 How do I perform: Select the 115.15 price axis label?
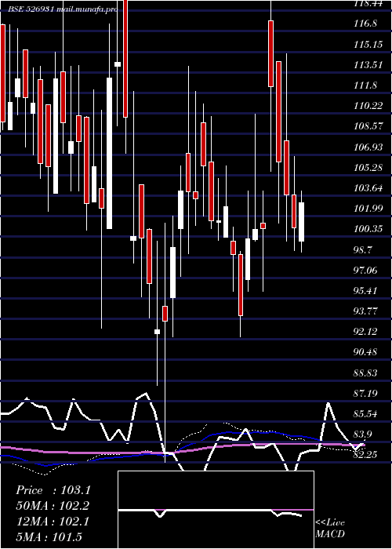pyautogui.click(x=368, y=45)
